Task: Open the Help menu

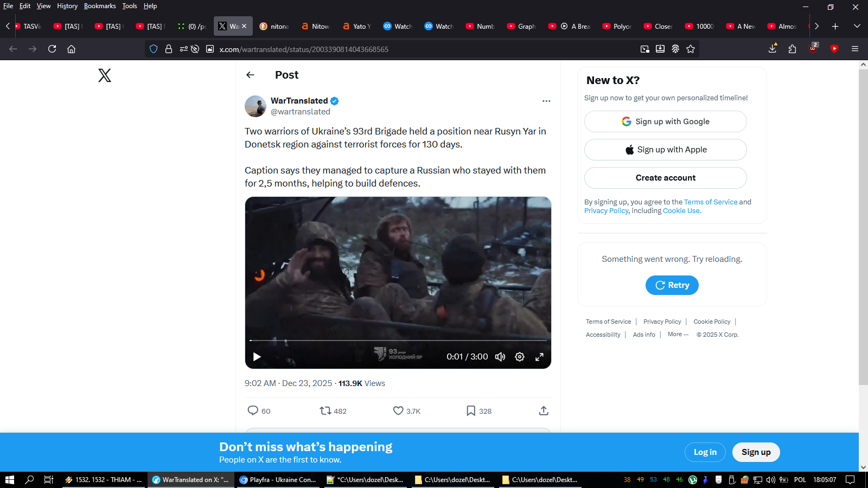Action: pyautogui.click(x=150, y=6)
